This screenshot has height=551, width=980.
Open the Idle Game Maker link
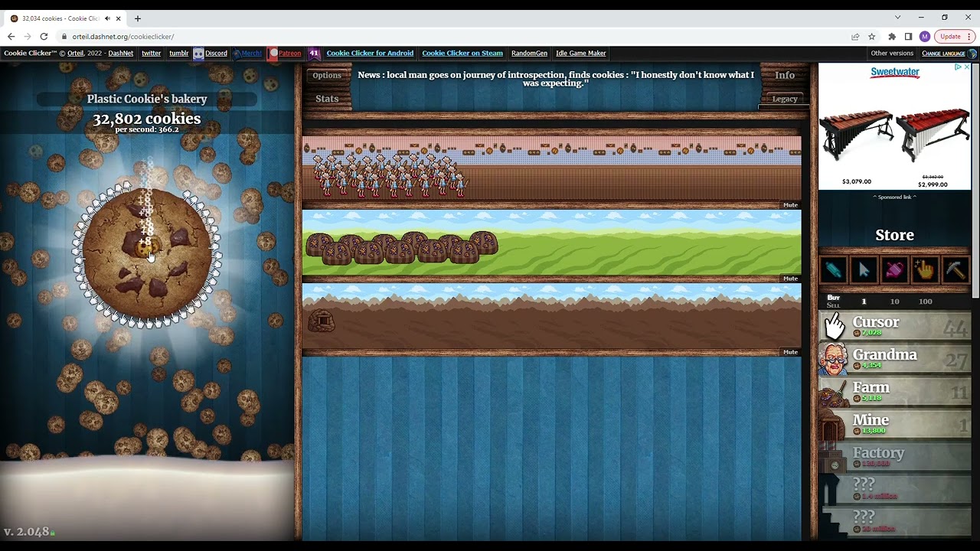coord(581,53)
